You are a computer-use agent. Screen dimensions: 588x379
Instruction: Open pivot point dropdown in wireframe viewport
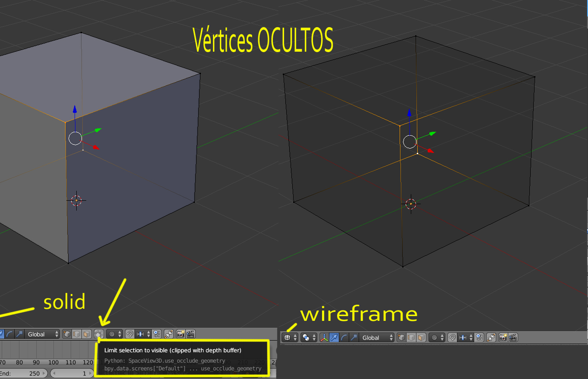pyautogui.click(x=309, y=338)
